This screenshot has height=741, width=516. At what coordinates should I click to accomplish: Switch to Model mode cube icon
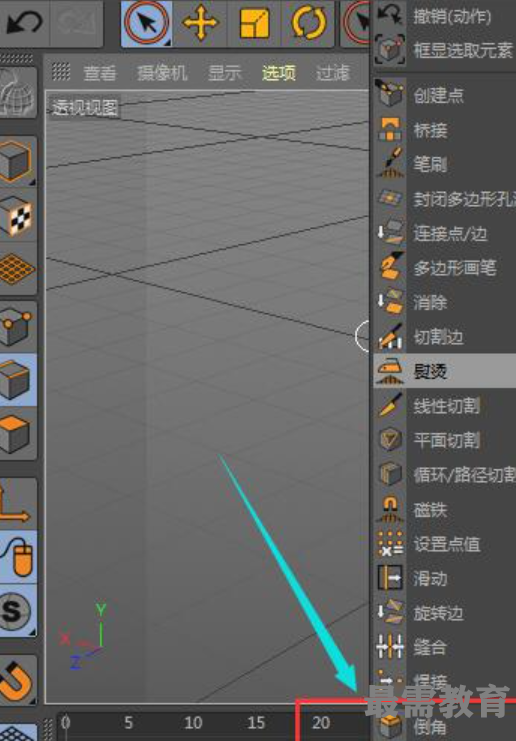tap(17, 162)
